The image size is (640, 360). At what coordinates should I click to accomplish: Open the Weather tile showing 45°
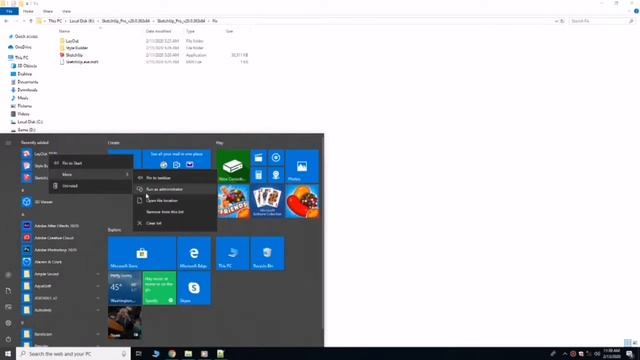pos(124,288)
